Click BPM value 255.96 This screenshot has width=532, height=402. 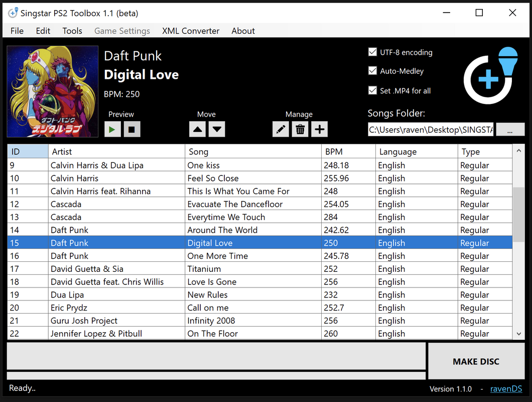coord(336,178)
